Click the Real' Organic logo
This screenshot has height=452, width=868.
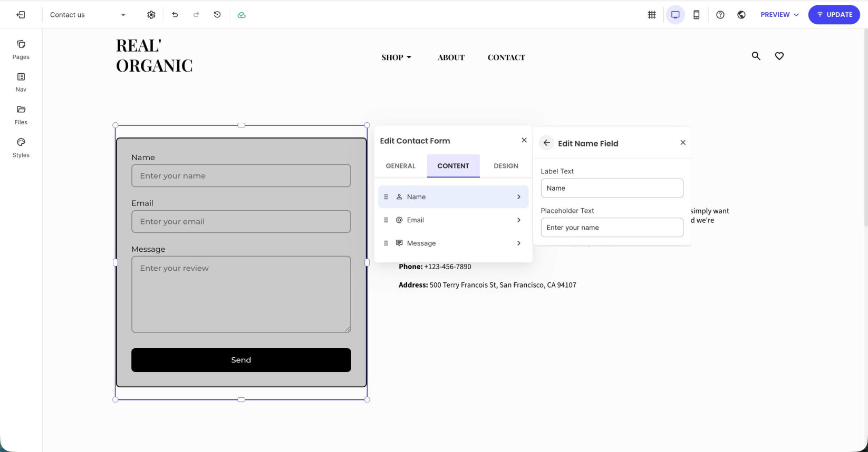point(155,55)
